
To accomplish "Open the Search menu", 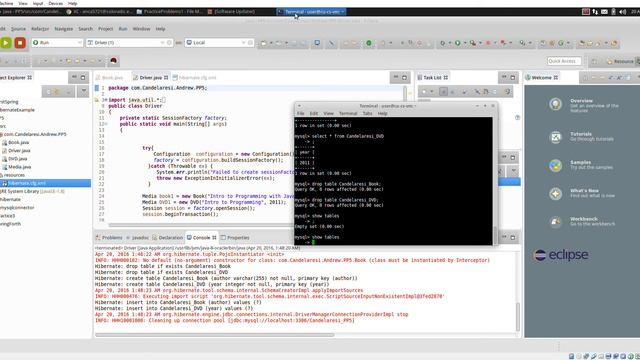I will pos(85,29).
